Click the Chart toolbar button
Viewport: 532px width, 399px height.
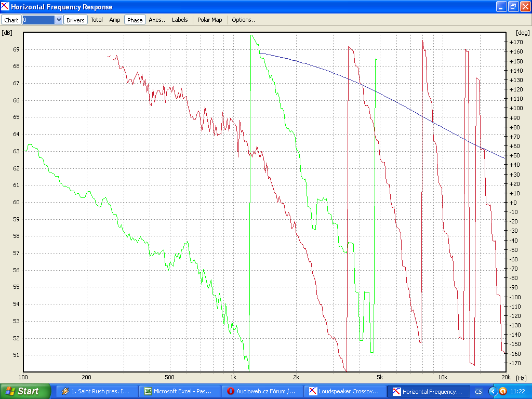(11, 20)
